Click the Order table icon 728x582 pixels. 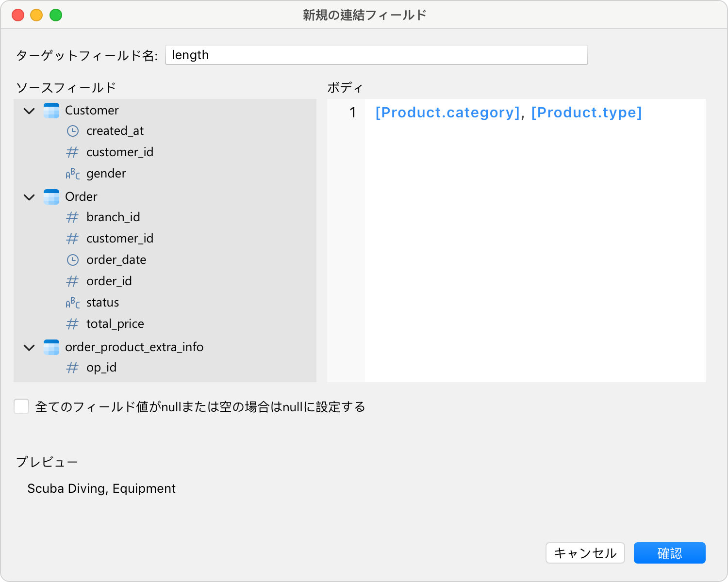pos(51,197)
